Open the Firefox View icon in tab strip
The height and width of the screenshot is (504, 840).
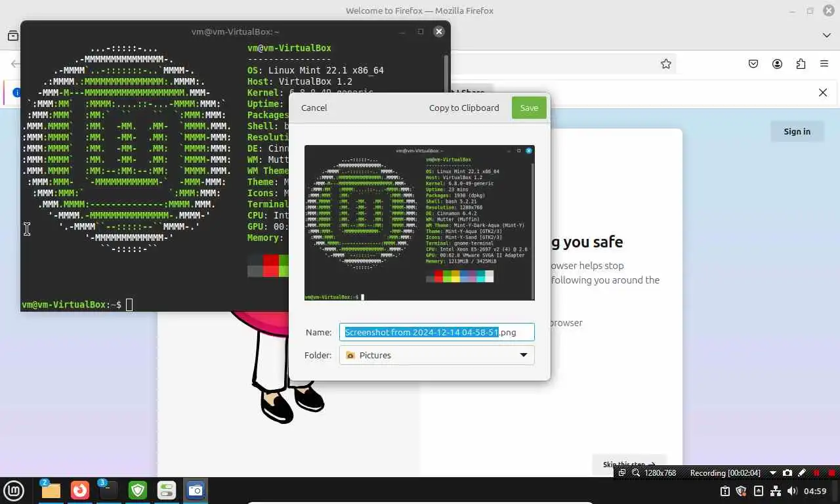[12, 35]
